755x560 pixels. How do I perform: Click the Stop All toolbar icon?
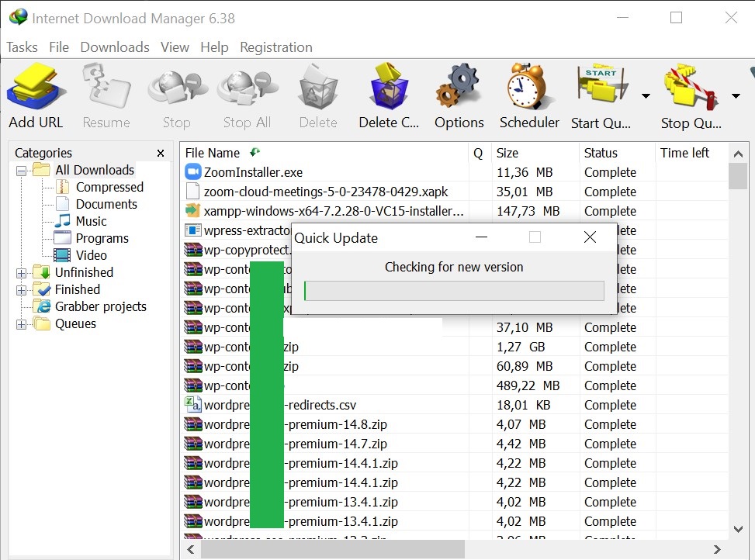(247, 88)
